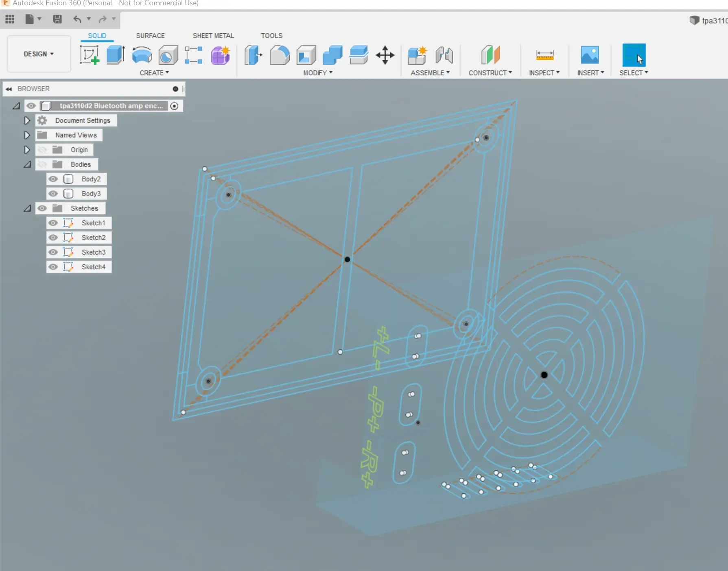Image resolution: width=728 pixels, height=571 pixels.
Task: Expand the Origin node
Action: coord(27,150)
